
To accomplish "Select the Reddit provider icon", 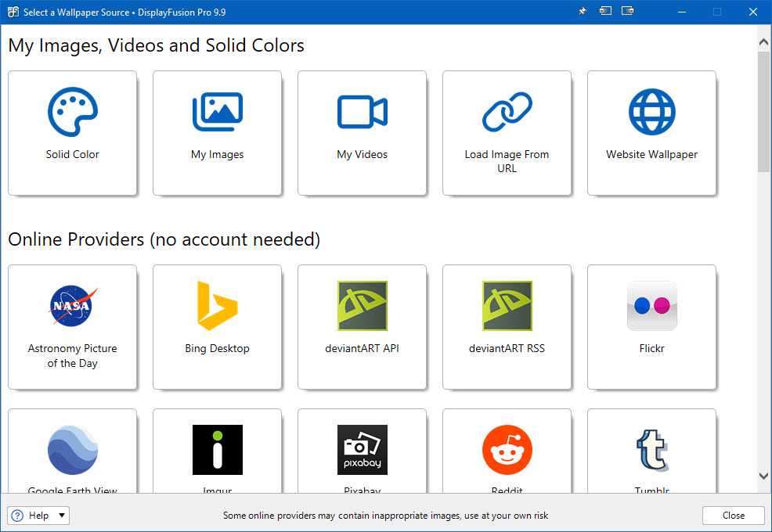I will click(507, 451).
